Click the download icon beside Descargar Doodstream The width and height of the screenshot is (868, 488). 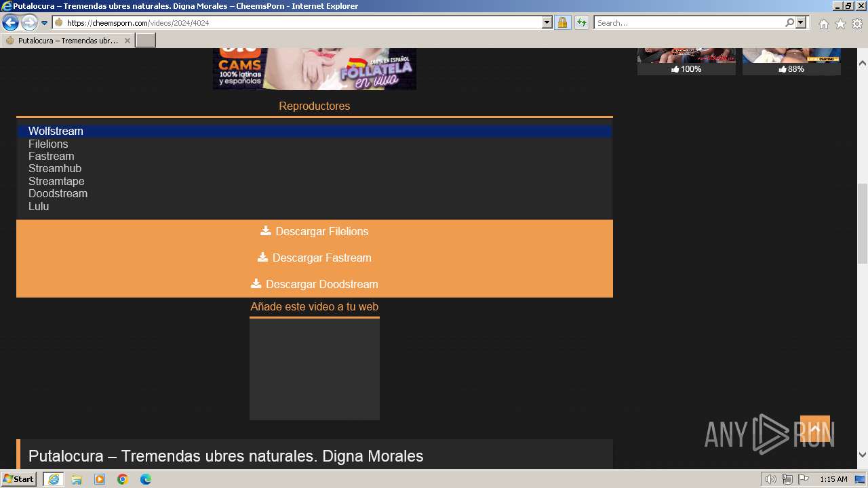(256, 283)
